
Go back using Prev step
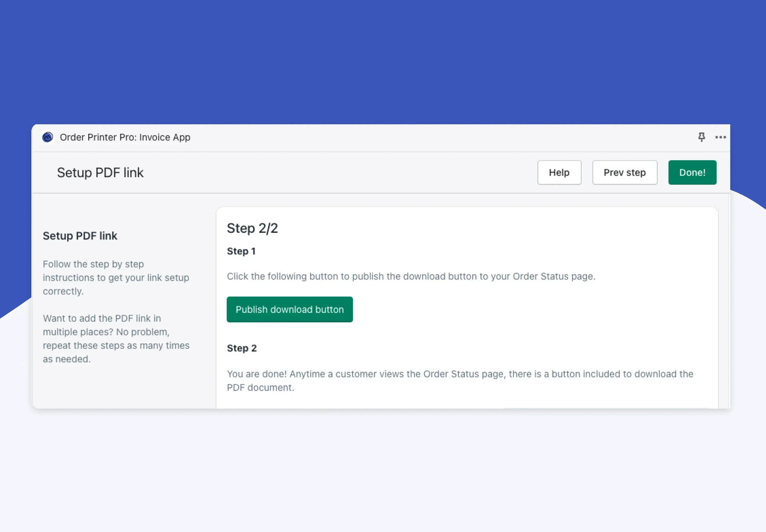pyautogui.click(x=625, y=172)
